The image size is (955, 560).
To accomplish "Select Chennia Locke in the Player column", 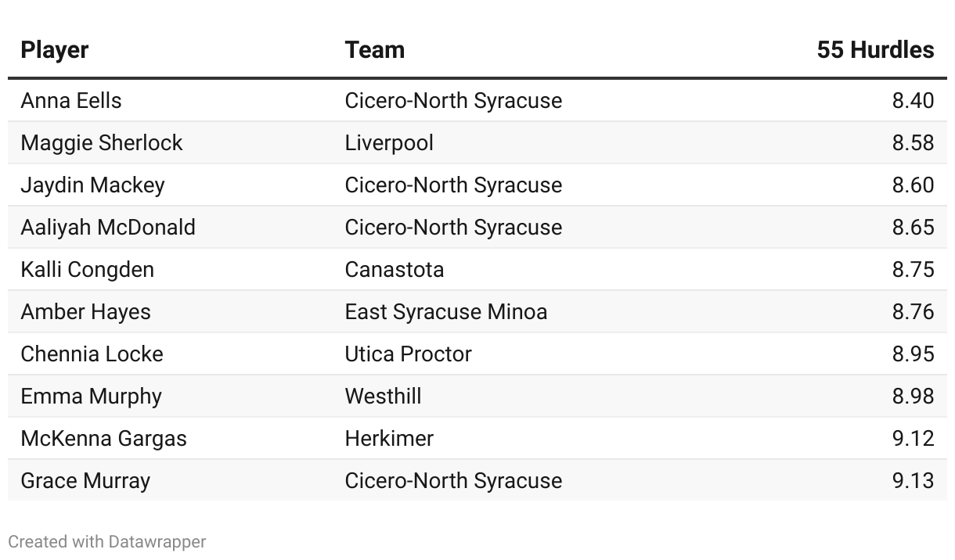I will click(x=92, y=354).
